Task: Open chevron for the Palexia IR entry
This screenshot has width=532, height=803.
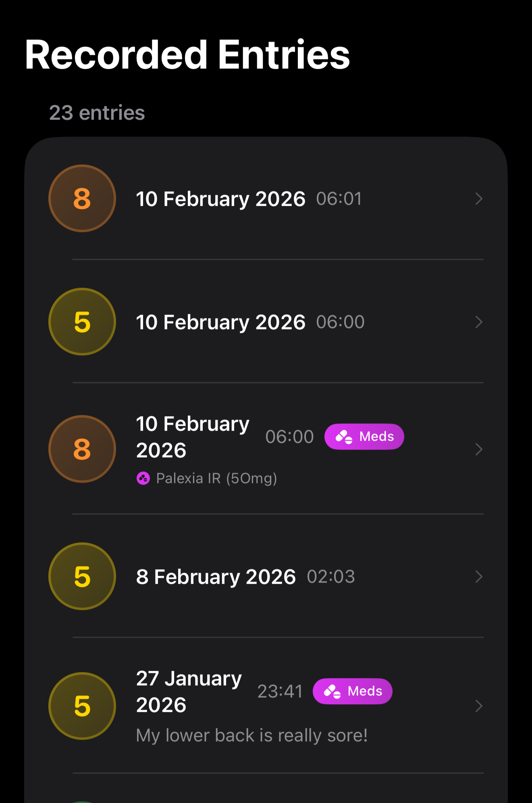Action: (x=479, y=449)
